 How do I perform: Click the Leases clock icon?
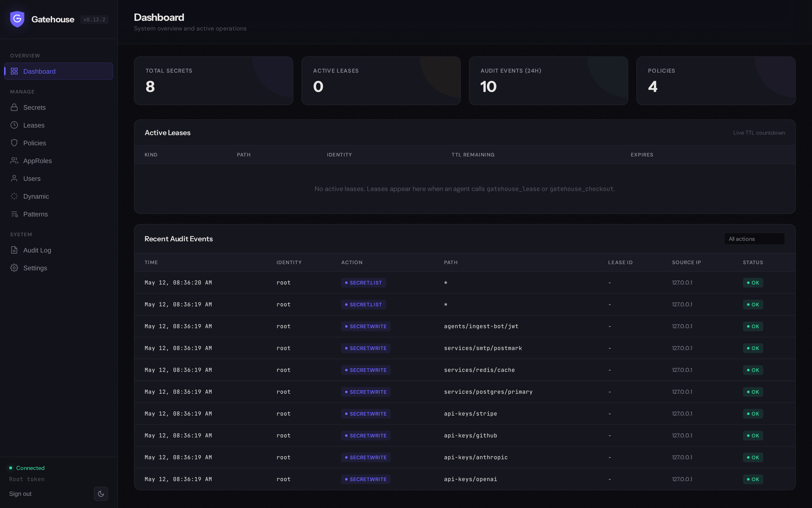(14, 125)
